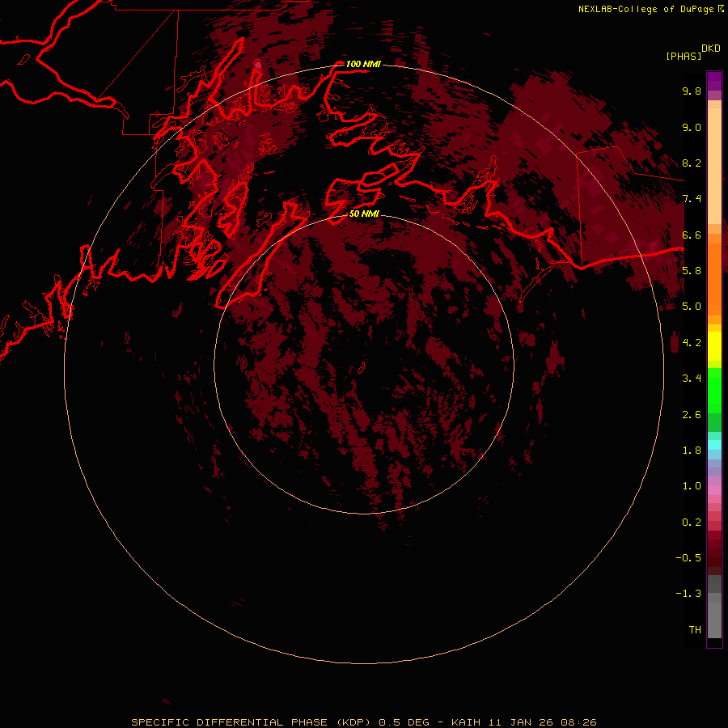Viewport: 728px width, 728px height.
Task: Click the 50 NMI range ring label
Action: click(x=364, y=214)
